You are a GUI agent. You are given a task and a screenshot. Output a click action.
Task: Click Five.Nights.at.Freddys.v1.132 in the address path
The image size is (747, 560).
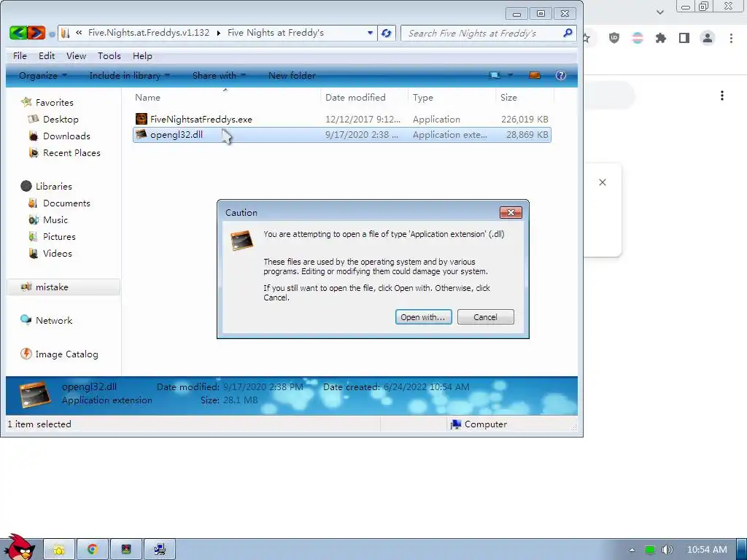point(149,33)
